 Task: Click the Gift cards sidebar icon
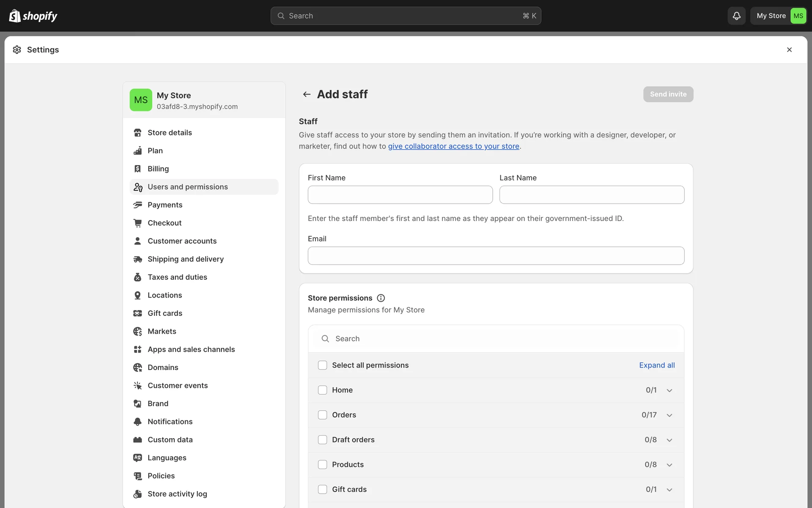coord(137,313)
